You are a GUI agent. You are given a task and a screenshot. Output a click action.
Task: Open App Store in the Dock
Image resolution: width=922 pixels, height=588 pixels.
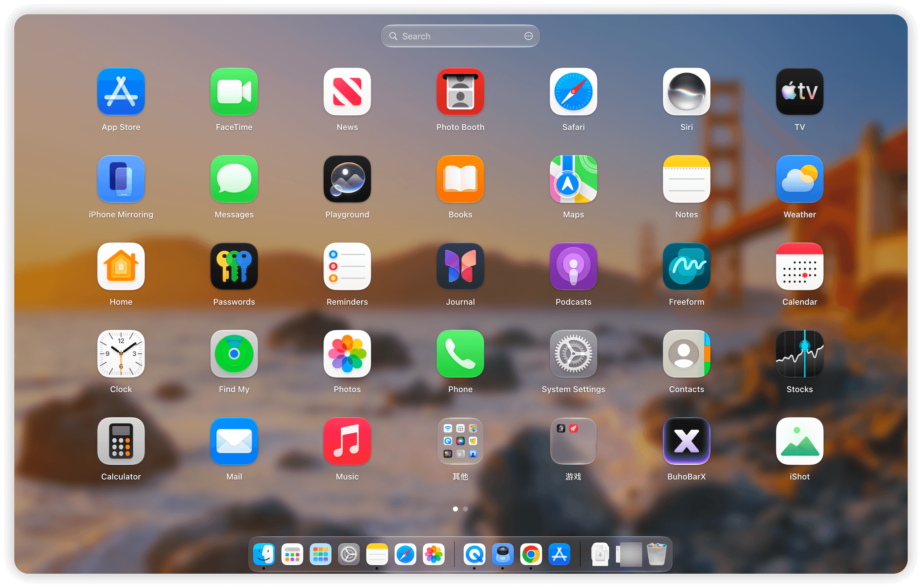point(559,554)
